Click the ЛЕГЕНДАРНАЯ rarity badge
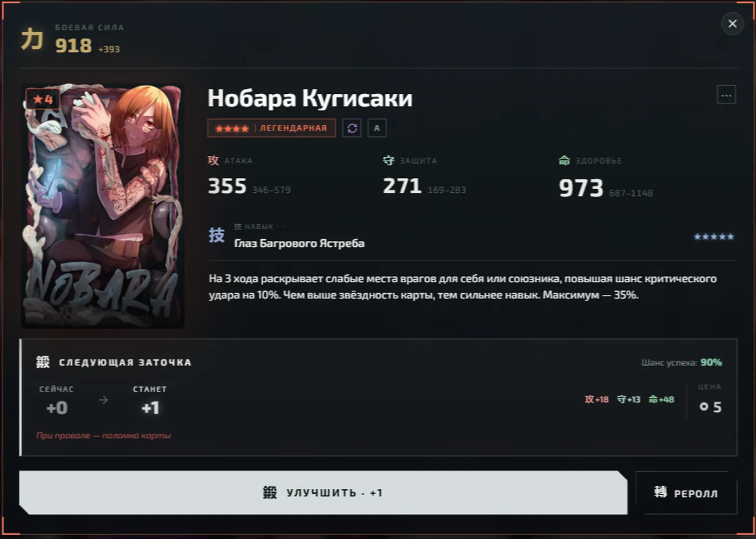Viewport: 756px width, 539px height. [x=271, y=128]
